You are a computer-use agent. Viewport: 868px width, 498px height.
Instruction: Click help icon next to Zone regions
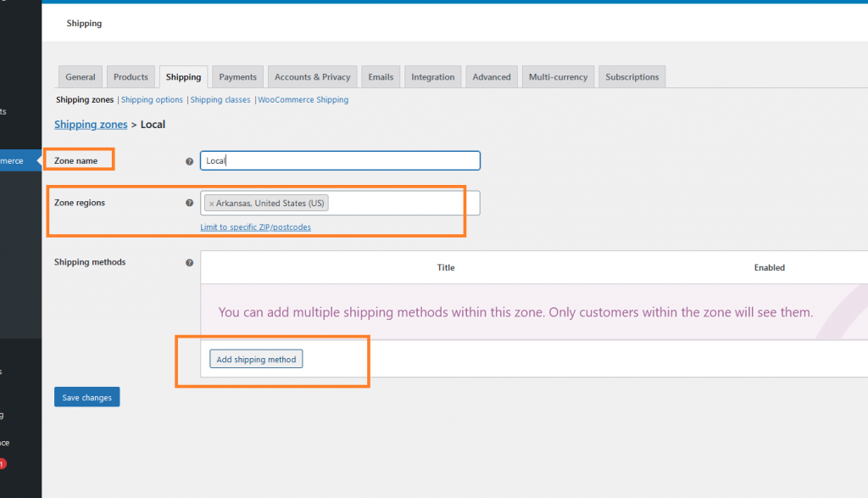tap(189, 204)
